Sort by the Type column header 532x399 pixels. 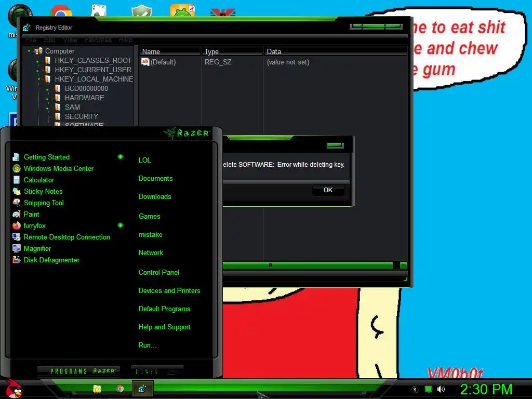click(232, 51)
